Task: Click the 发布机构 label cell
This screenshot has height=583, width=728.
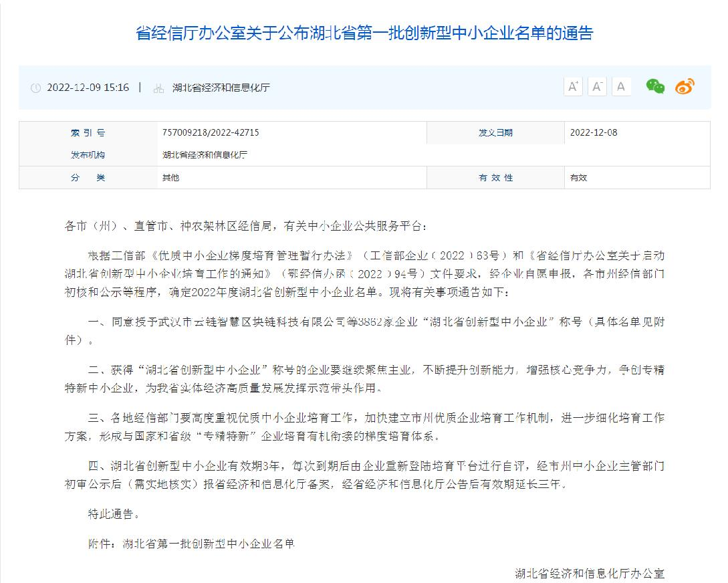Action: pyautogui.click(x=88, y=155)
